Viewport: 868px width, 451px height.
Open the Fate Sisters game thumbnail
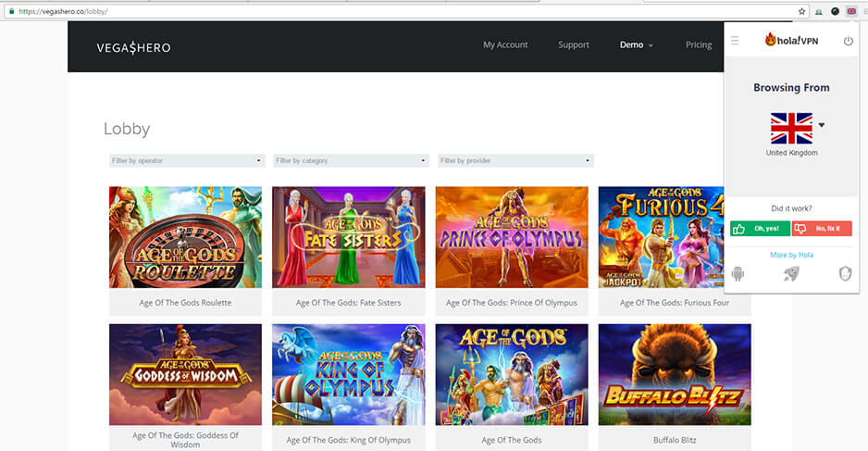point(349,237)
